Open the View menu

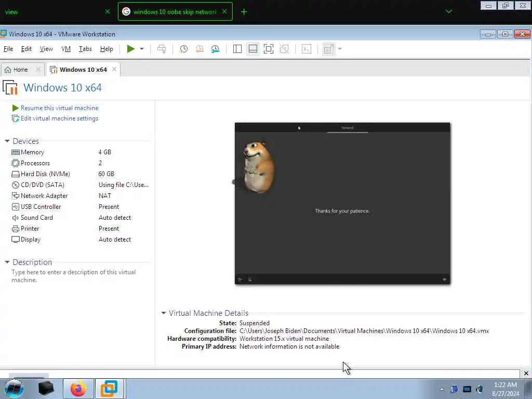pos(46,49)
